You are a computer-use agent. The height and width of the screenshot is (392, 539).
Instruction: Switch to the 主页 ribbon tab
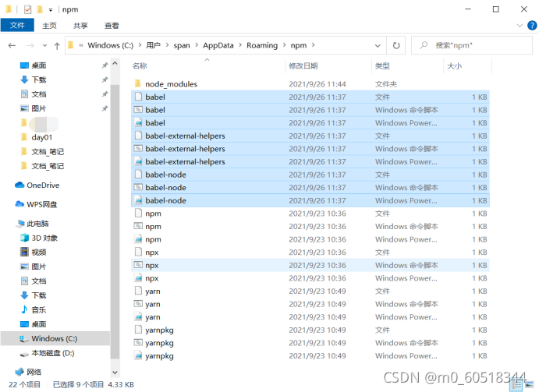(x=49, y=26)
